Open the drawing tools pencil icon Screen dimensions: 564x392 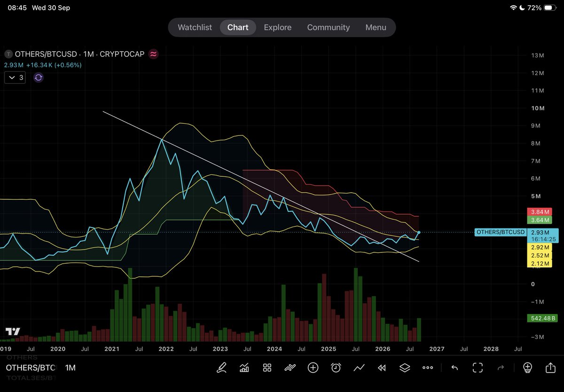coord(221,368)
